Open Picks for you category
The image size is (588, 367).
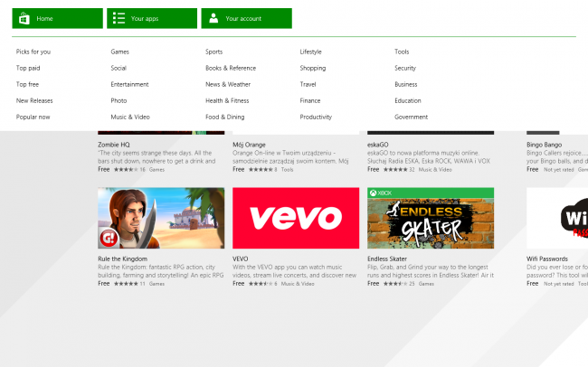click(33, 52)
